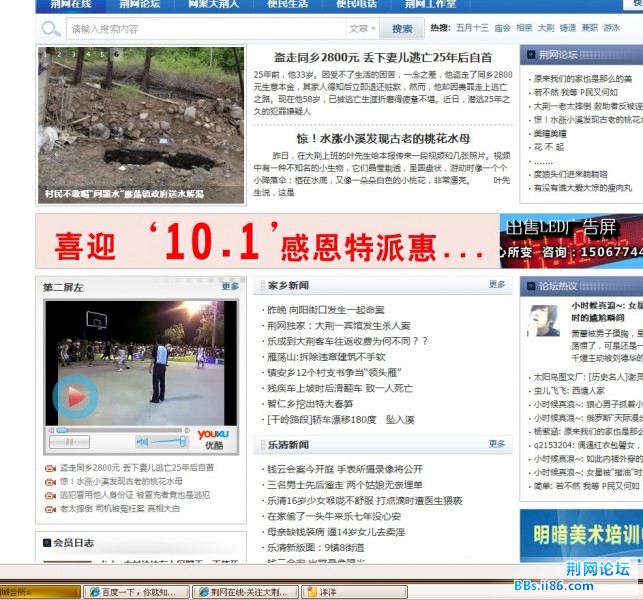Open news 残疾车上坡时后滑翻车 致一人死亡

[340, 388]
